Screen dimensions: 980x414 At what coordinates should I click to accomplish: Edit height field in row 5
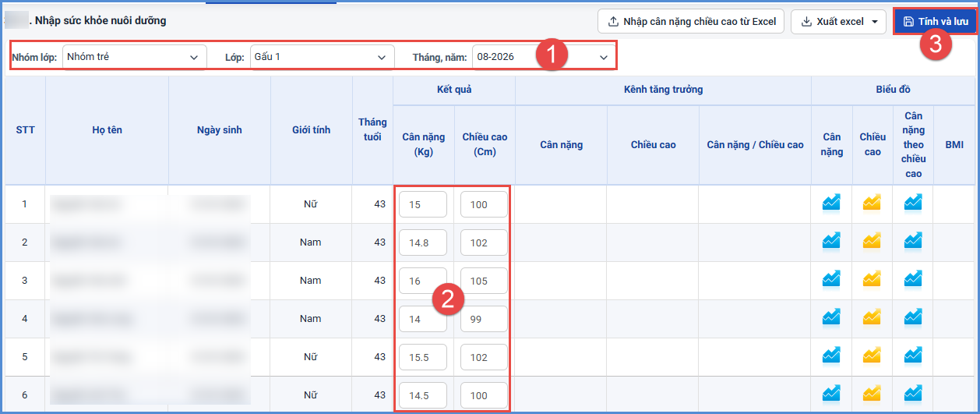pos(484,357)
